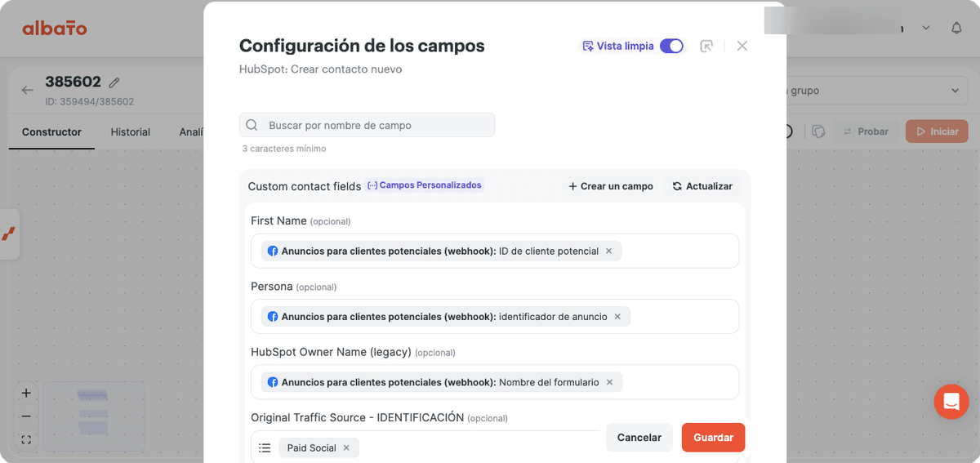
Task: Zoom in the canvas with plus icon
Action: click(x=26, y=393)
